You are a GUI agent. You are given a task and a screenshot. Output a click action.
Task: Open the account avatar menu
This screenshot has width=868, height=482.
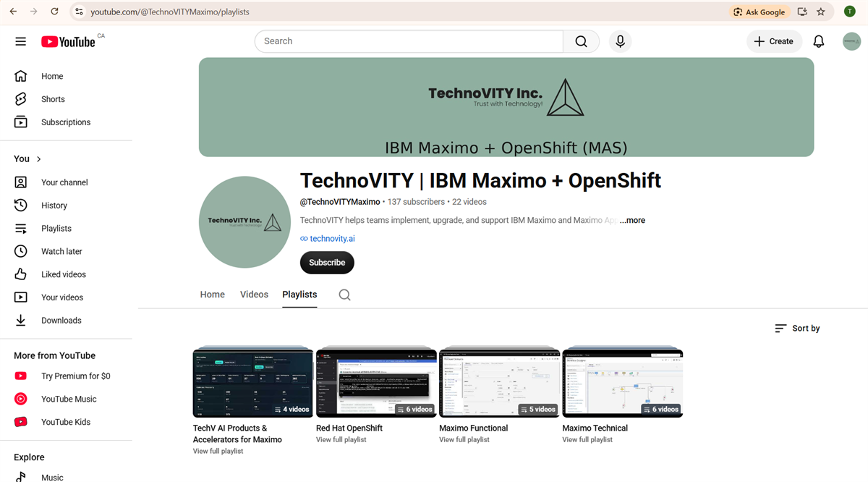[851, 41]
